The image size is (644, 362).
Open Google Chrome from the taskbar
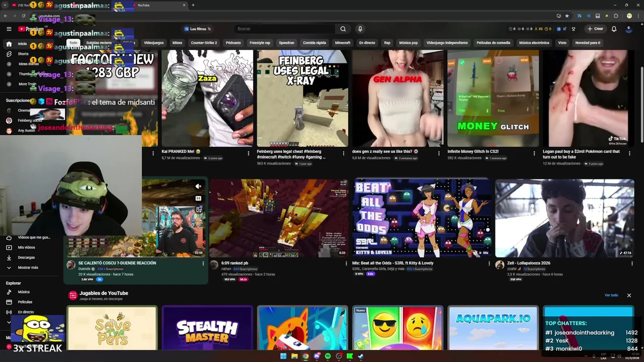pyautogui.click(x=305, y=356)
